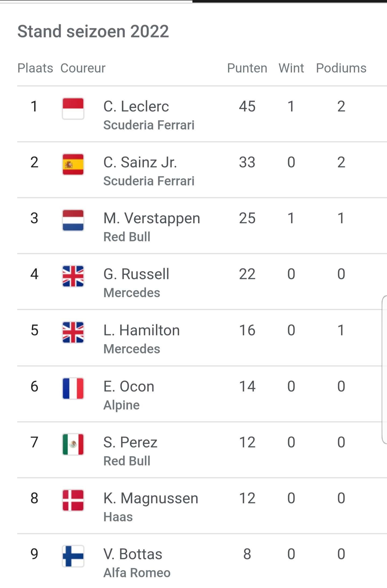Screen dimensions: 387x588
Task: Open driver C. Leclerc
Action: 136,106
